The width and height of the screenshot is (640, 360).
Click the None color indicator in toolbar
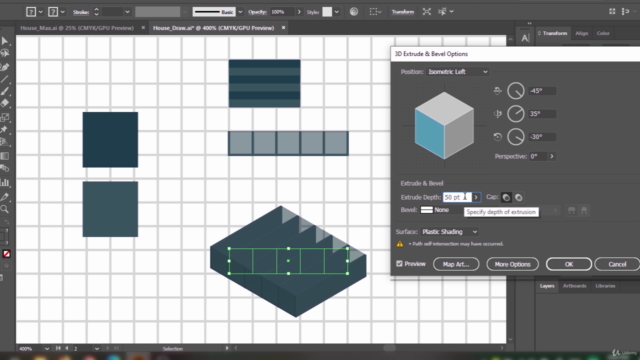[7, 254]
